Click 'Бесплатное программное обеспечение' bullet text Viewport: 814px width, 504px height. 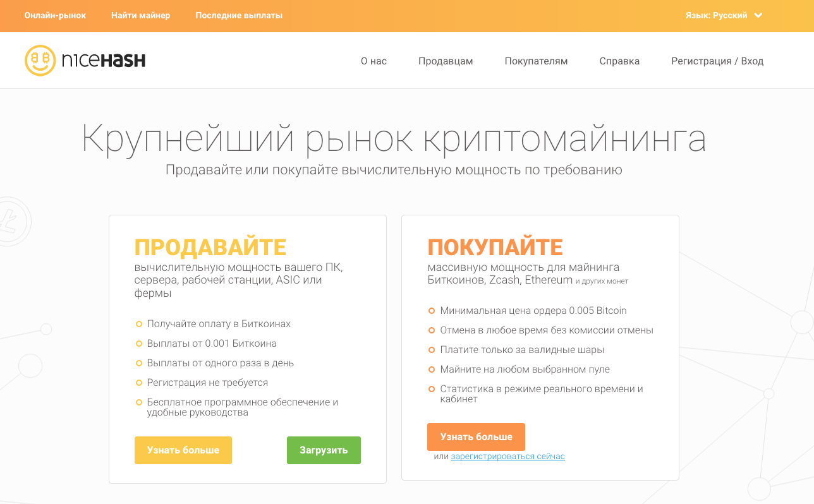243,407
